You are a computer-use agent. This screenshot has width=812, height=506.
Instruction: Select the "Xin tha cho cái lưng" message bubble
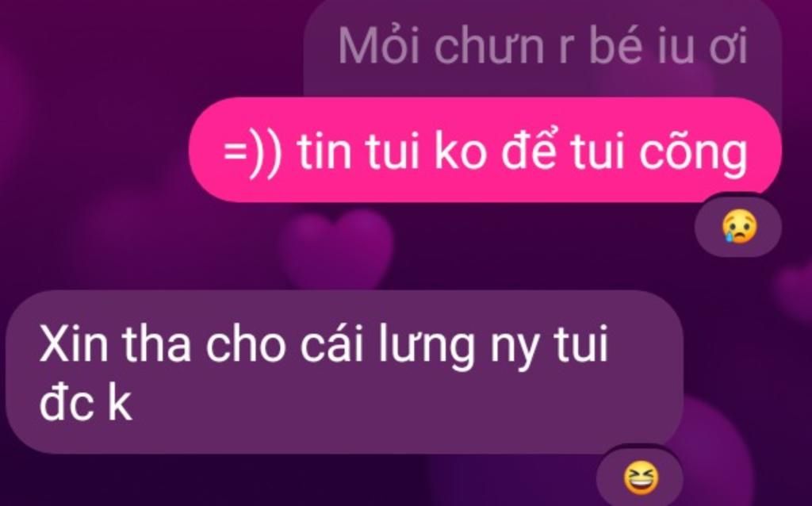point(344,372)
